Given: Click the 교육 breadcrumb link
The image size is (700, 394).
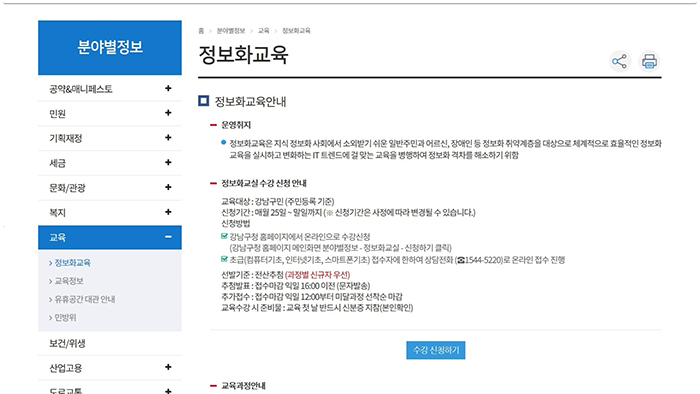Looking at the screenshot, I should pos(263,31).
